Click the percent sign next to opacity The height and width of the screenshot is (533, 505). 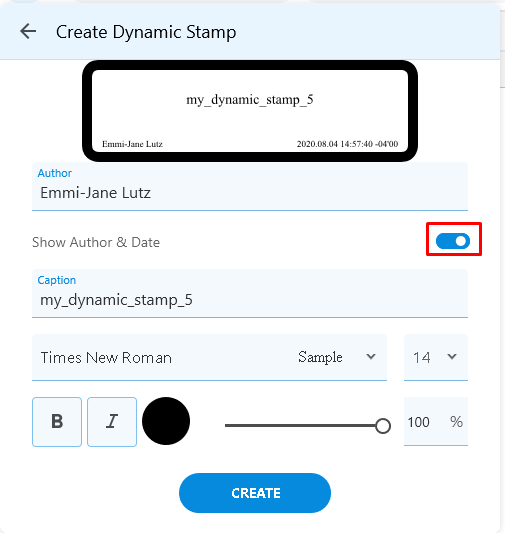click(456, 422)
